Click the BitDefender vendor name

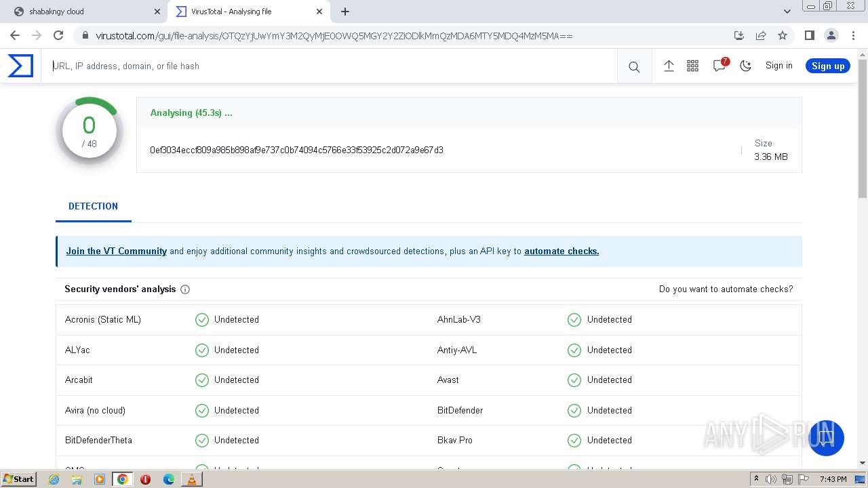(x=460, y=410)
